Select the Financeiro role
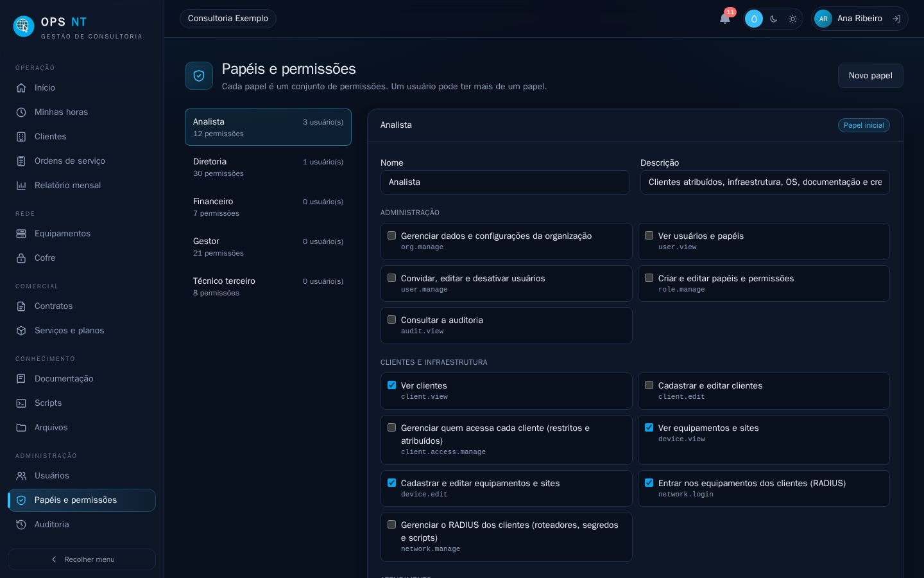The width and height of the screenshot is (924, 578). 268,207
